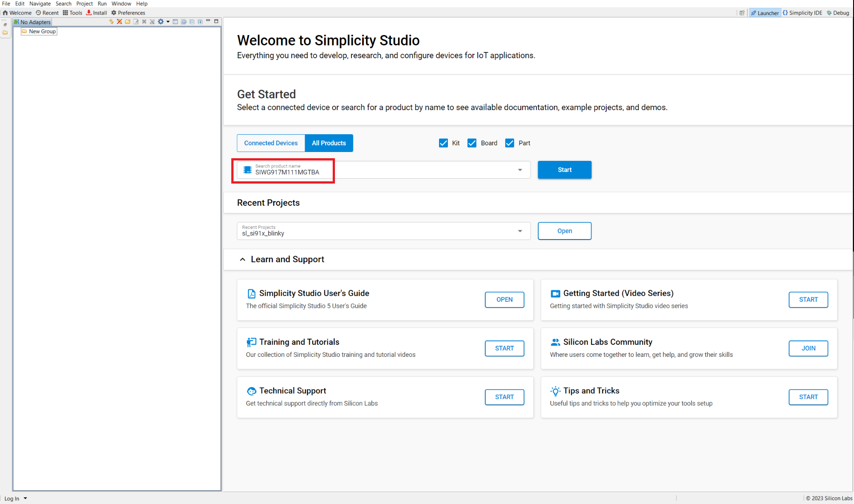Click the sl_si91x_blinky recent project field
Image resolution: width=854 pixels, height=504 pixels.
(x=383, y=231)
